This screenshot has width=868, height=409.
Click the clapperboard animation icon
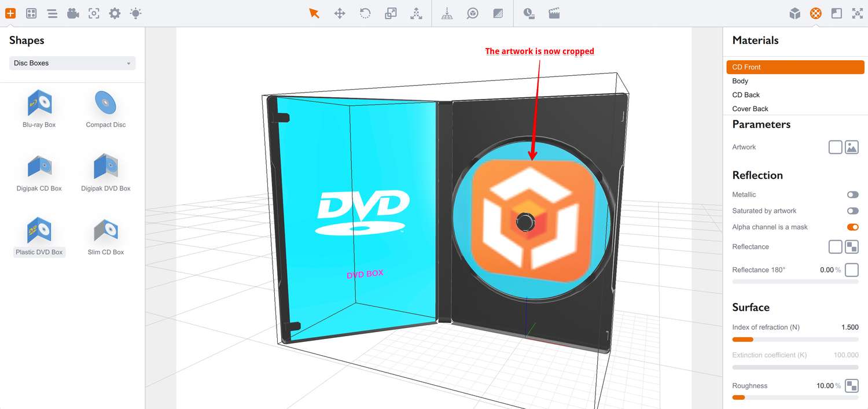coord(554,13)
